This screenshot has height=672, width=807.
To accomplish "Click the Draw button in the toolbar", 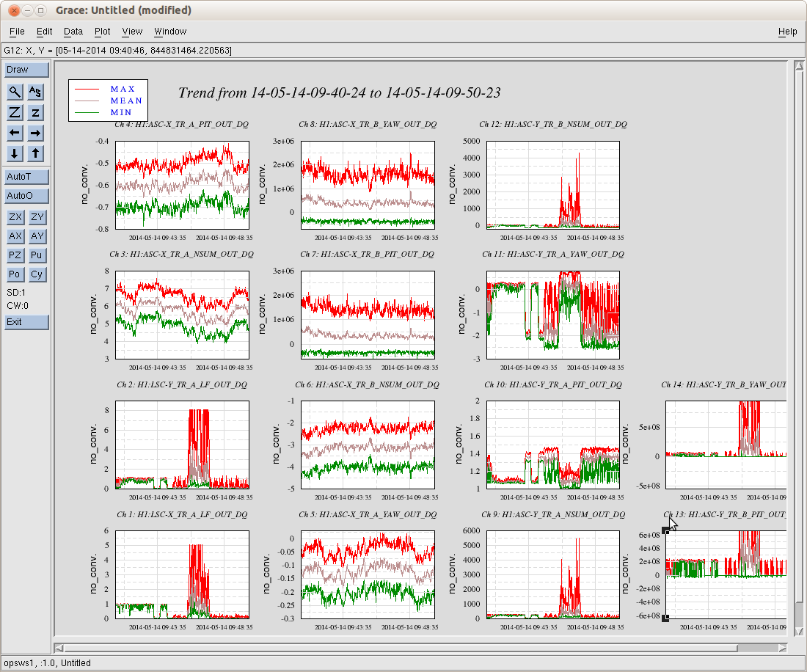I will point(26,70).
